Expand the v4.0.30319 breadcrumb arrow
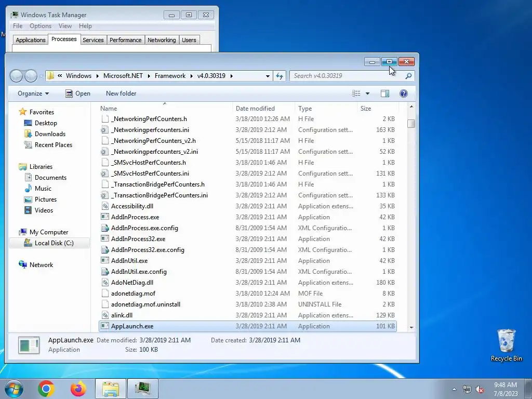The image size is (532, 399). point(232,76)
